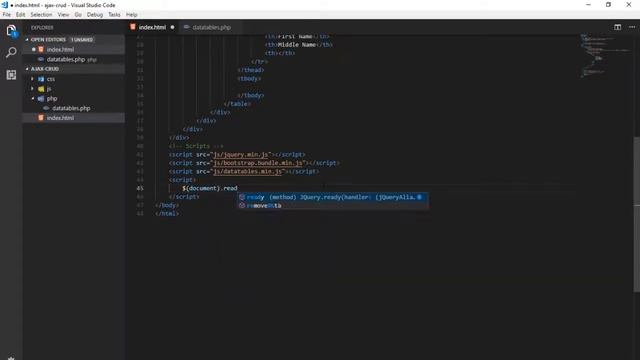Click the info icon on ready suggestion
Viewport: 640px width, 360px height.
419,197
